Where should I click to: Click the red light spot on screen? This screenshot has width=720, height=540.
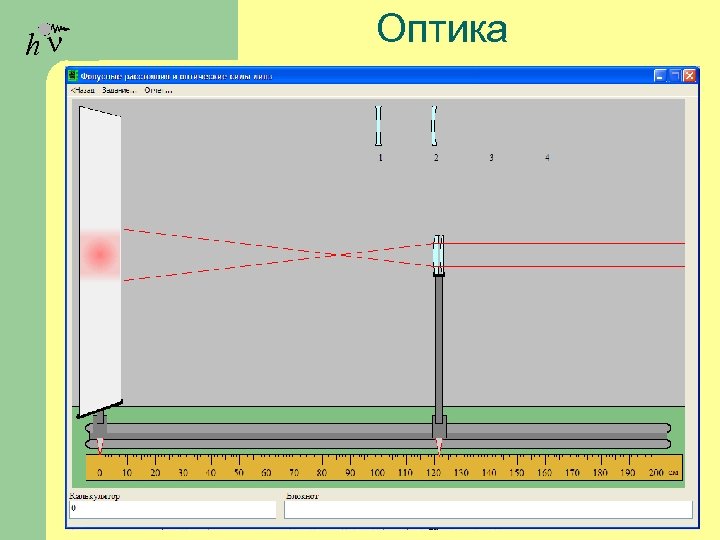[x=100, y=254]
